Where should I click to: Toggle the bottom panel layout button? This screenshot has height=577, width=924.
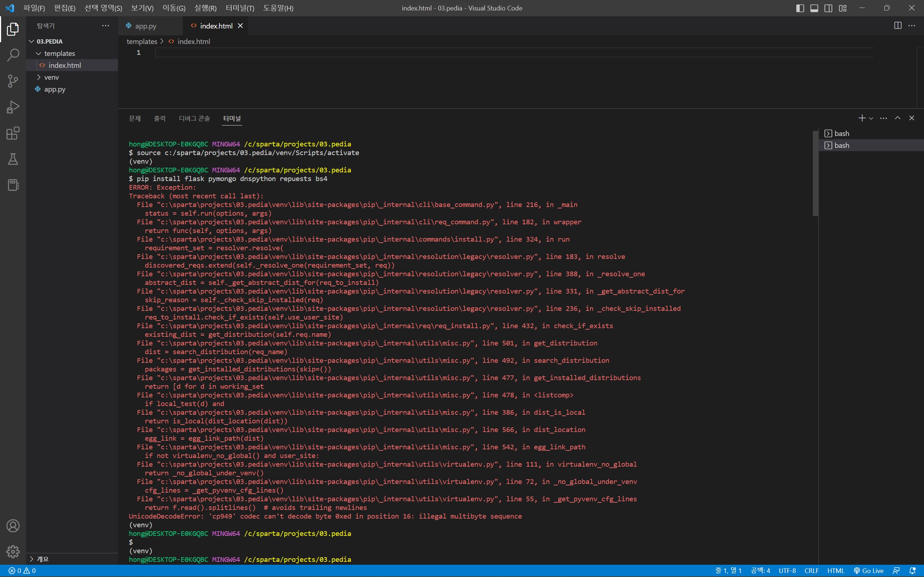tap(814, 8)
